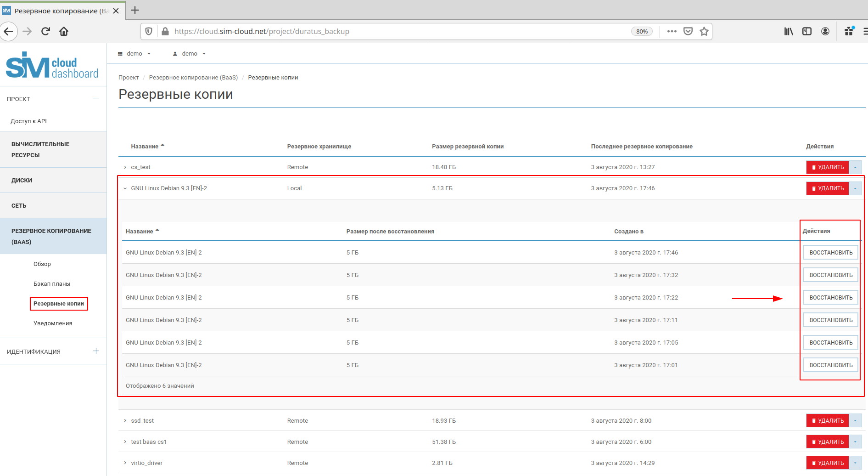The image size is (868, 476).
Task: Click the 80% zoom level indicator
Action: coord(641,31)
